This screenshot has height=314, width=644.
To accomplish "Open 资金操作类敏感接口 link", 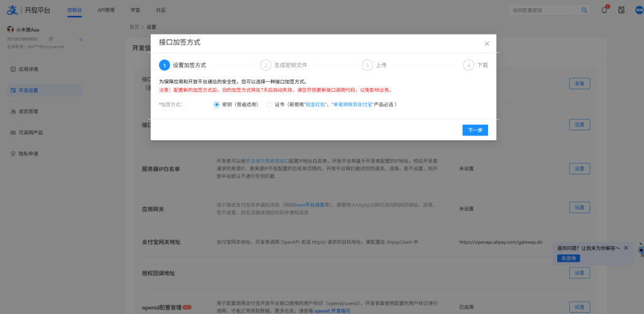I will click(x=267, y=160).
